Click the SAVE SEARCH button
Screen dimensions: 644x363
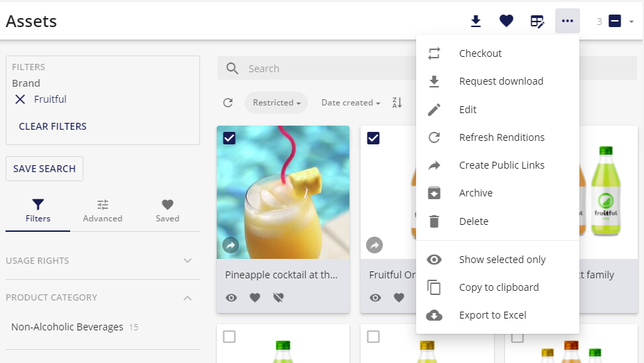pos(44,169)
